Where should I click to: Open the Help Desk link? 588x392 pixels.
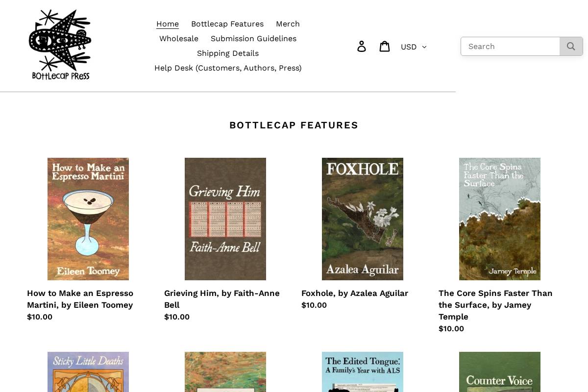pyautogui.click(x=228, y=68)
